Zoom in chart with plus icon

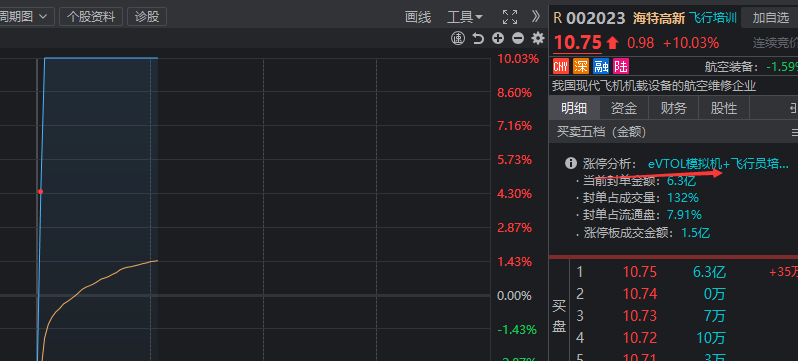pyautogui.click(x=498, y=38)
